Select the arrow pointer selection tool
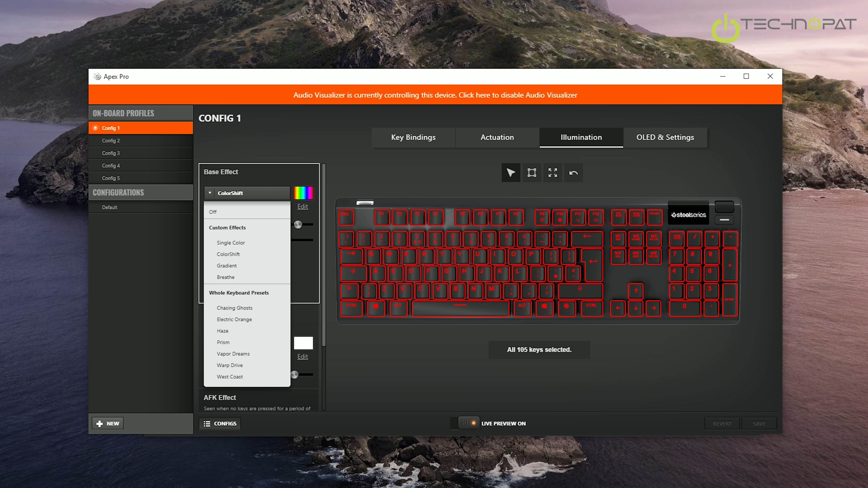 [511, 173]
